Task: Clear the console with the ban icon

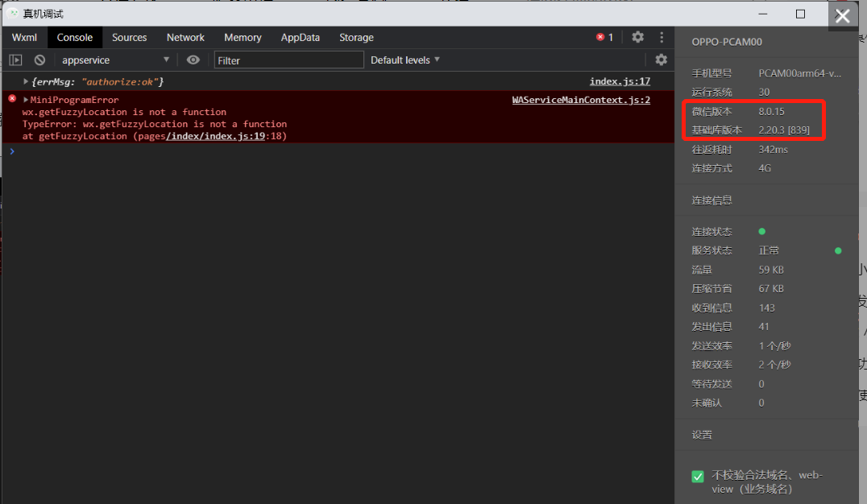Action: pyautogui.click(x=39, y=60)
